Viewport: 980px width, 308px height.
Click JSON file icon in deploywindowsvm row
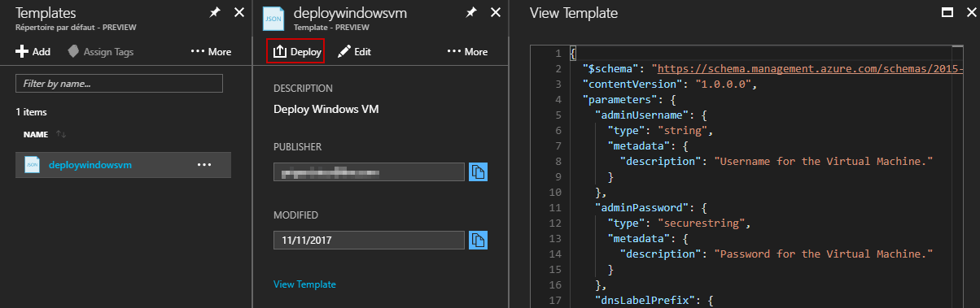click(x=33, y=165)
